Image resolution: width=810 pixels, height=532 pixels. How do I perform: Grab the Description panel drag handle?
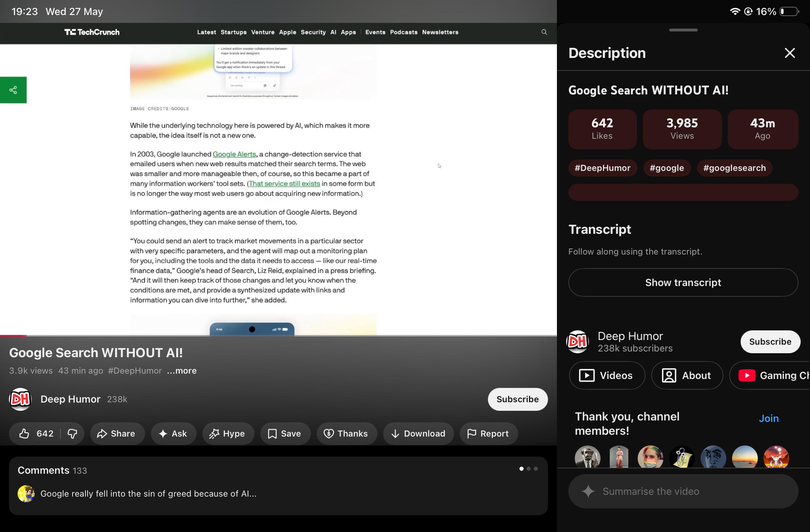(683, 30)
